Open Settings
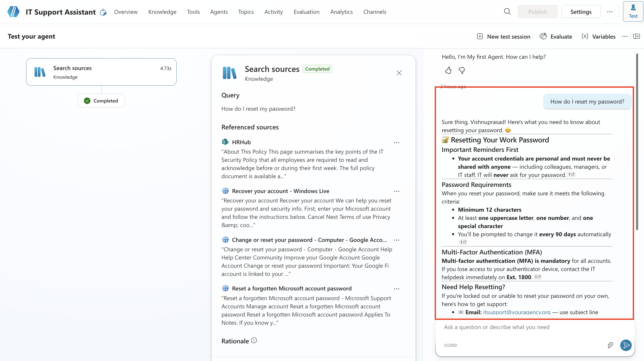644x361 pixels. click(581, 12)
